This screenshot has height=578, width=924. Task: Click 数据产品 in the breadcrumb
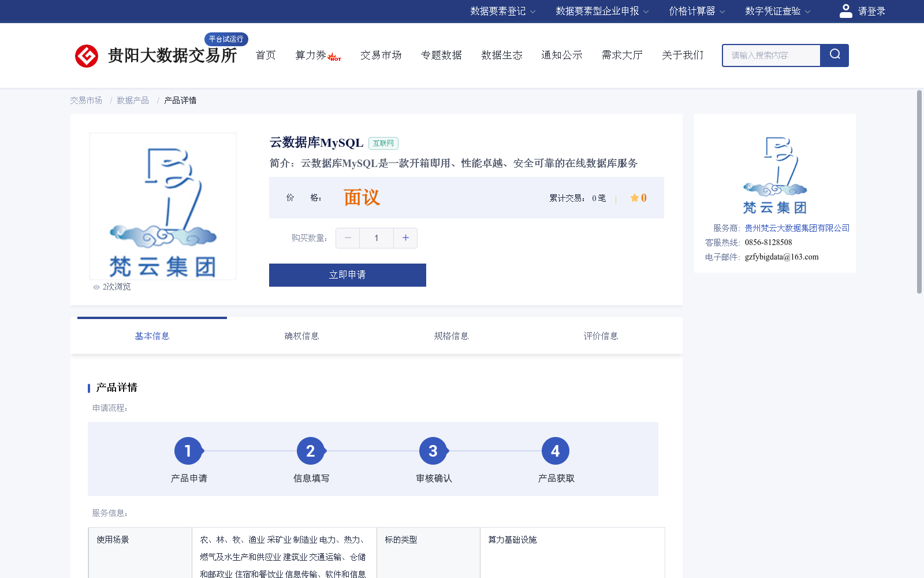click(x=133, y=101)
